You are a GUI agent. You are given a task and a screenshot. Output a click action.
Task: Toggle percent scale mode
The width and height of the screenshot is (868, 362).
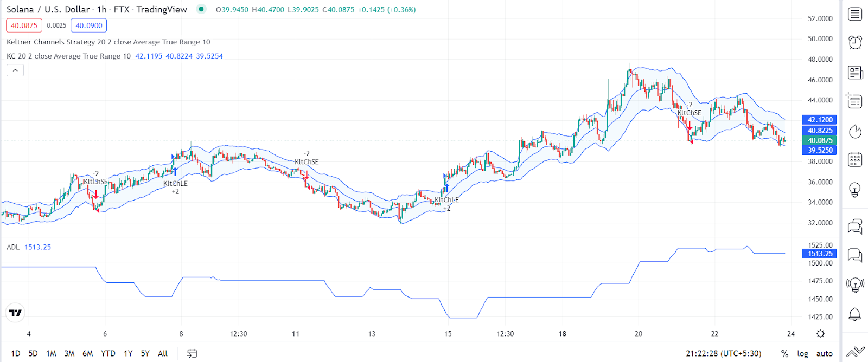coord(784,353)
